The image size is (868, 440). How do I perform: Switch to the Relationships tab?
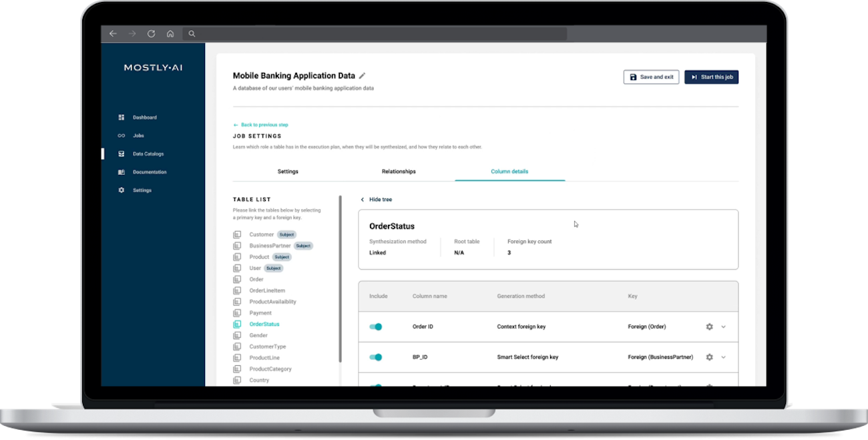[x=399, y=172]
